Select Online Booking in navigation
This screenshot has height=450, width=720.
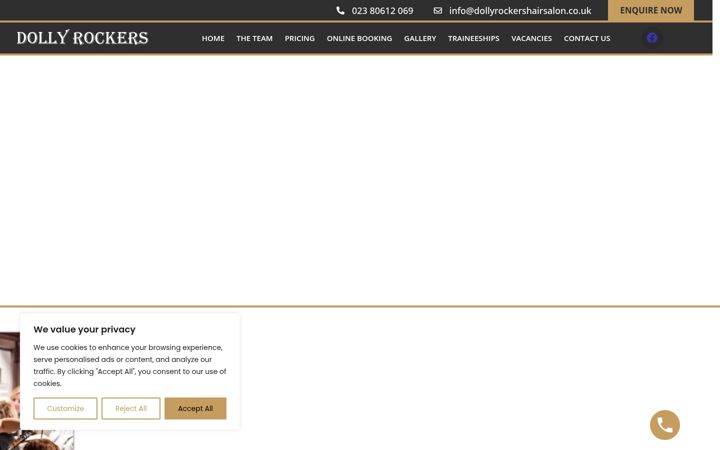(x=359, y=39)
